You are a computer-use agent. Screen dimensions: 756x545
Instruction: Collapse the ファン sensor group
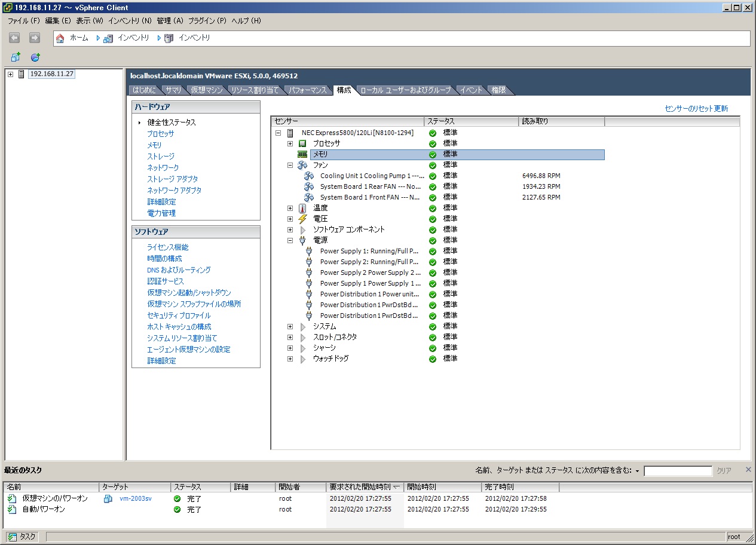290,165
